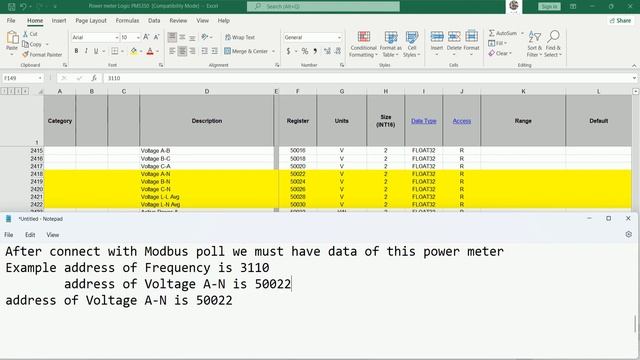Viewport: 640px width, 360px height.
Task: Toggle Bold formatting
Action: [76, 51]
